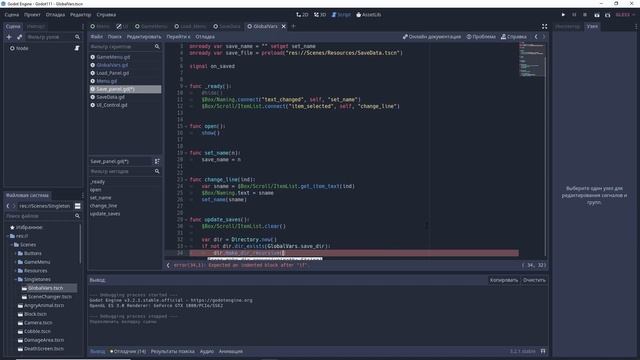Click the code minimap preview
640x360 pixels.
coord(532,60)
